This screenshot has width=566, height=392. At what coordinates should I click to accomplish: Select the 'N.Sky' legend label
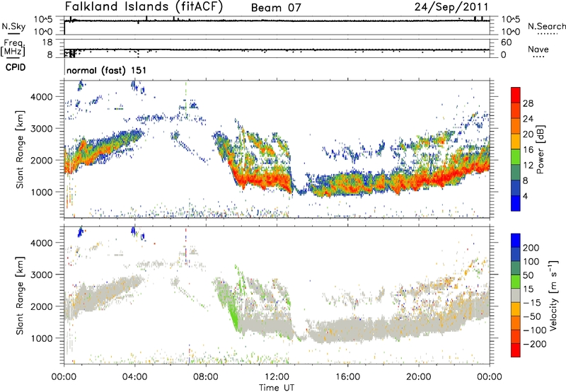pyautogui.click(x=13, y=26)
